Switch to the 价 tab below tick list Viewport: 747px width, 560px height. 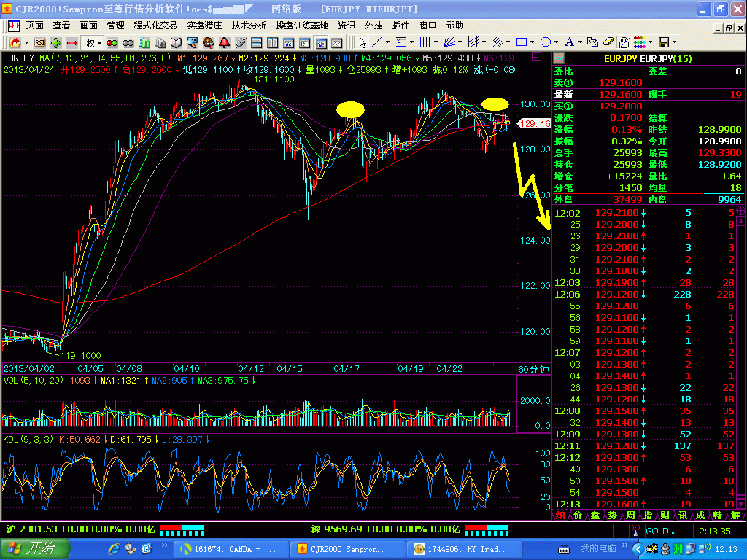pos(578,516)
